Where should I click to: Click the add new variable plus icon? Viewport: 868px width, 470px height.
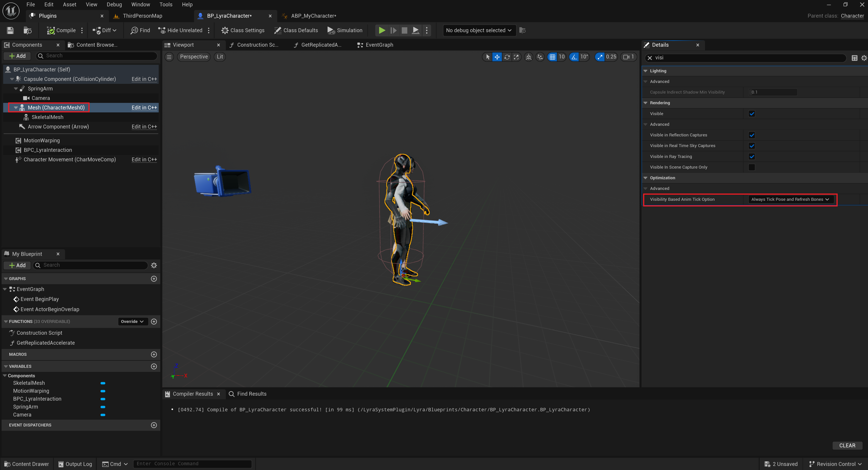click(x=154, y=366)
